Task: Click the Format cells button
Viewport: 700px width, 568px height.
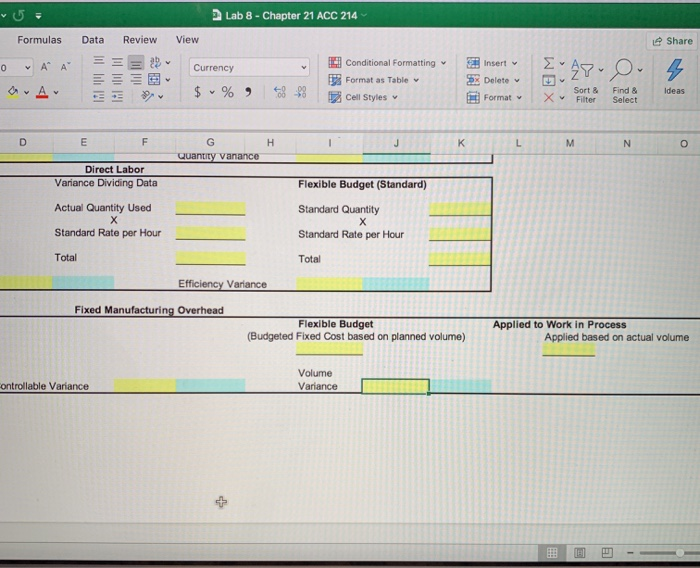Action: tap(494, 97)
